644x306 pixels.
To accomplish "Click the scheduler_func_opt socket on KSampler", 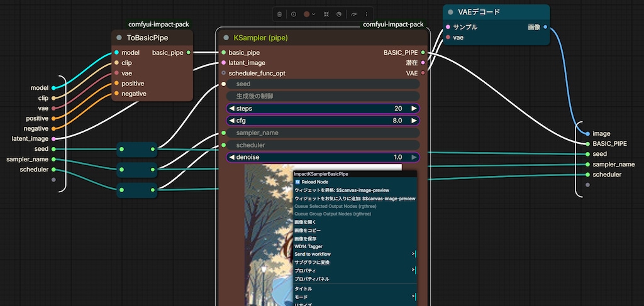I will pyautogui.click(x=223, y=73).
